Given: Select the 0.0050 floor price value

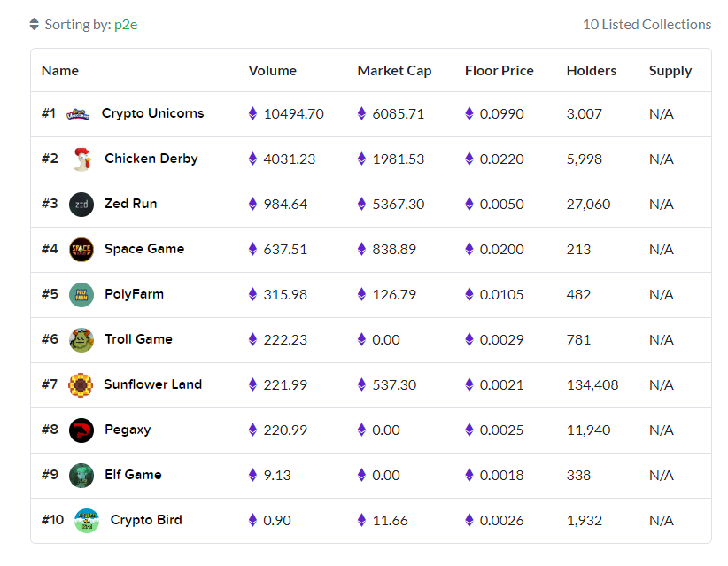Looking at the screenshot, I should click(x=501, y=205).
